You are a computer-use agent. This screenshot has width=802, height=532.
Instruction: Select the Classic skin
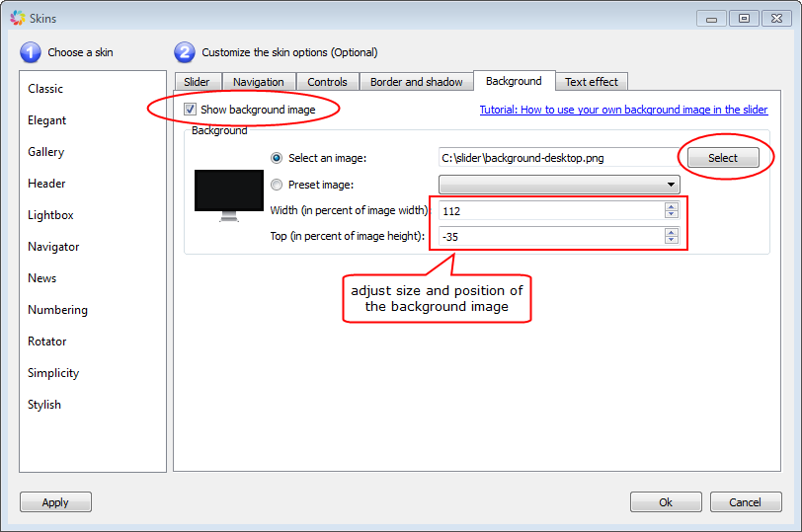(45, 89)
